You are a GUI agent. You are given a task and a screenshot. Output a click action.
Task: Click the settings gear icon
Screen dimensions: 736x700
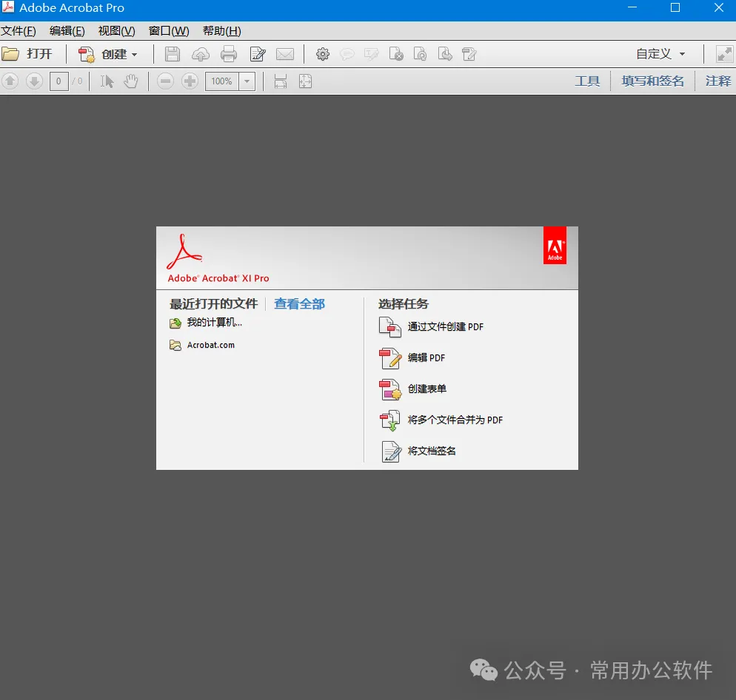(x=323, y=55)
